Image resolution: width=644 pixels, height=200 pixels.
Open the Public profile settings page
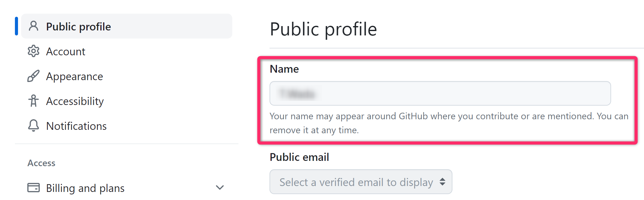79,27
